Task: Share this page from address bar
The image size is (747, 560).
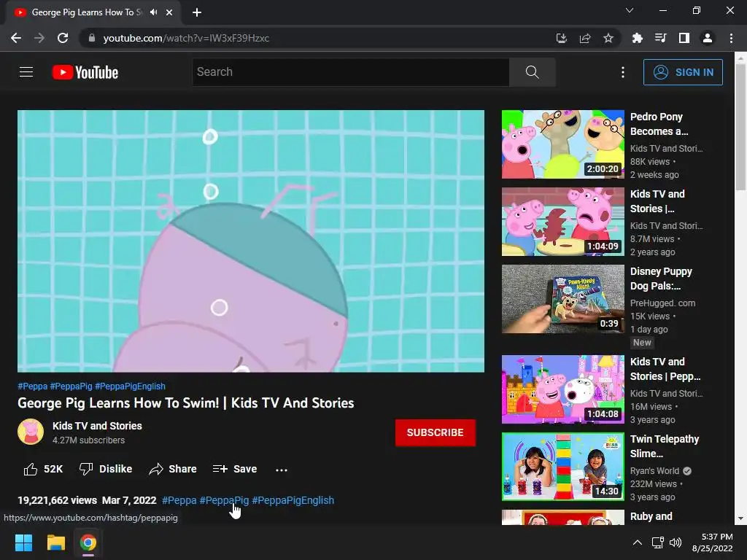Action: pyautogui.click(x=585, y=38)
